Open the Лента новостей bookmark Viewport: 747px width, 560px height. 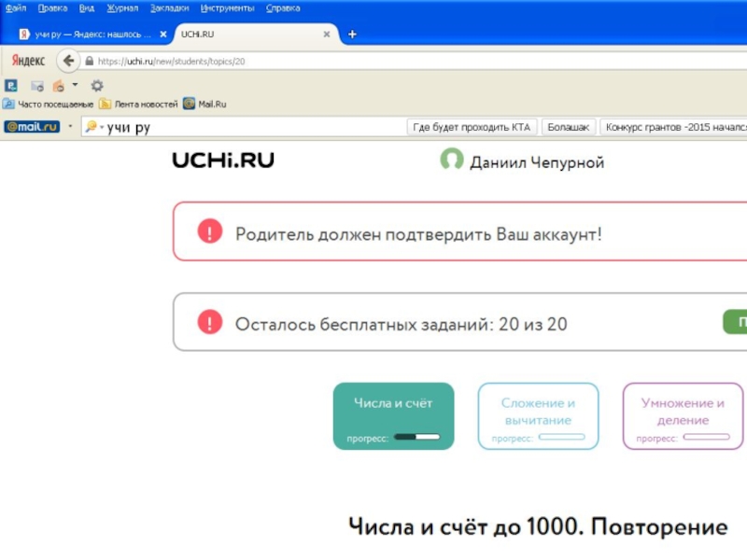[138, 104]
